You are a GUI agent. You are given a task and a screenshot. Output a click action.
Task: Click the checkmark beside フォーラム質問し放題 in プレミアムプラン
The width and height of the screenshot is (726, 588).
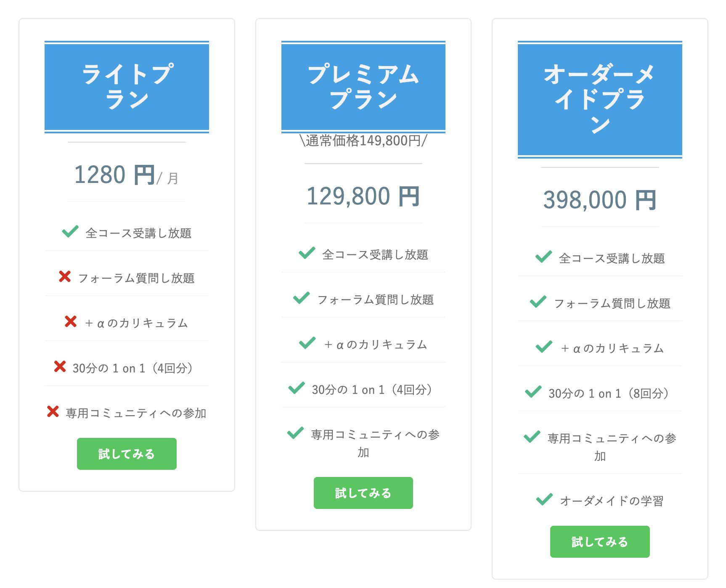click(302, 298)
